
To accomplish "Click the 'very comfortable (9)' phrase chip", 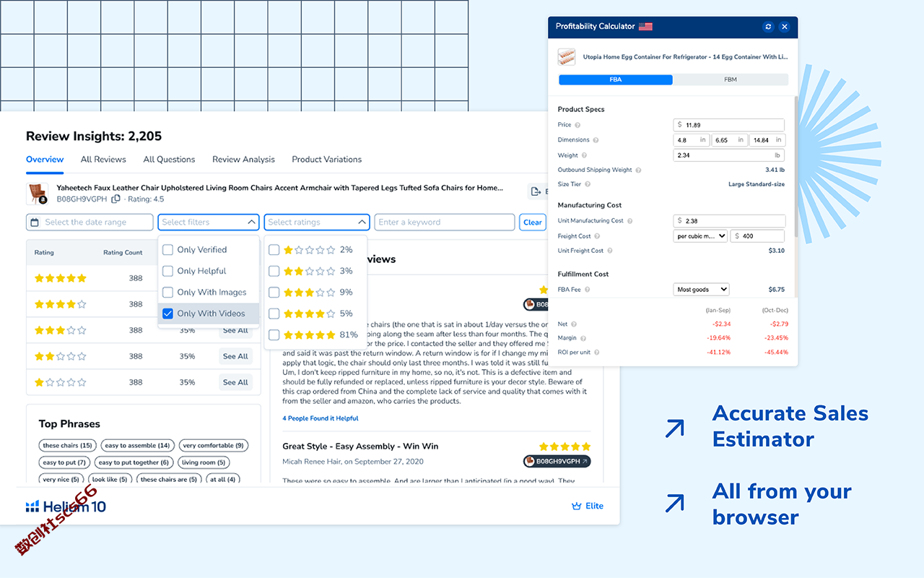I will (x=213, y=446).
